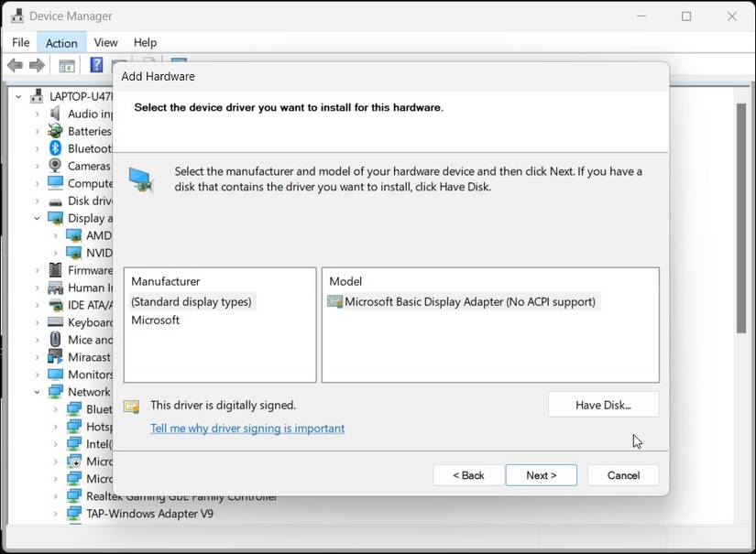Expand the Firmware tree node
Screen dimensions: 756x554
[38, 270]
